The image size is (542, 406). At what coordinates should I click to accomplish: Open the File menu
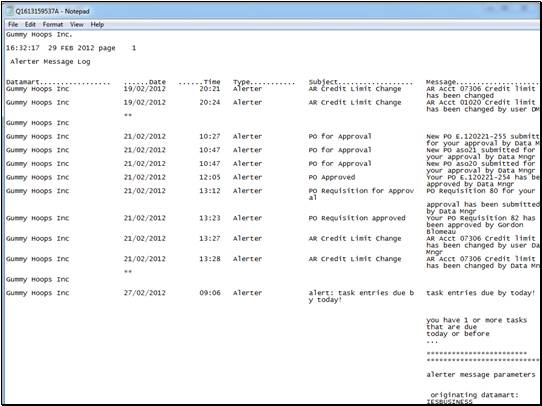(x=13, y=25)
